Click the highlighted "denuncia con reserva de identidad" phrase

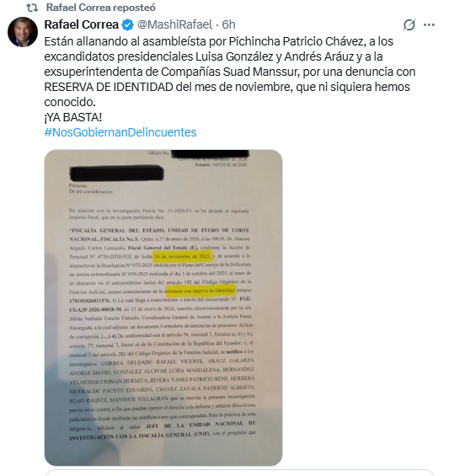[x=201, y=291]
